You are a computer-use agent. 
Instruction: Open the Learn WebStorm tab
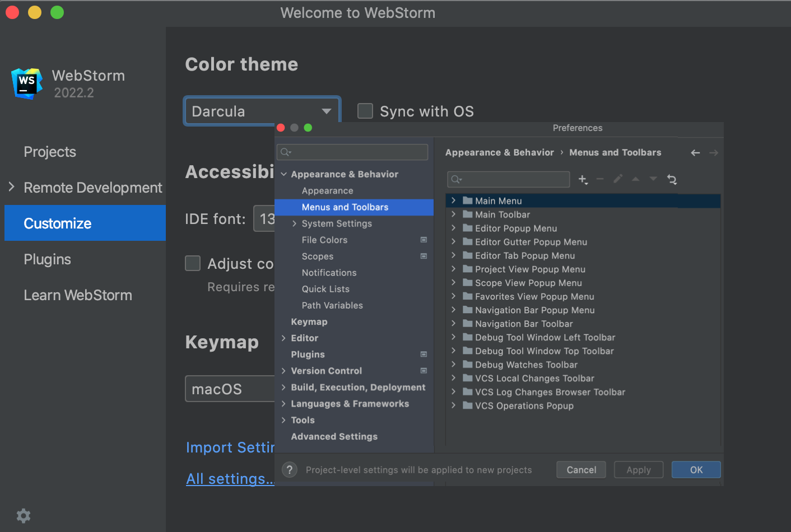pyautogui.click(x=78, y=295)
